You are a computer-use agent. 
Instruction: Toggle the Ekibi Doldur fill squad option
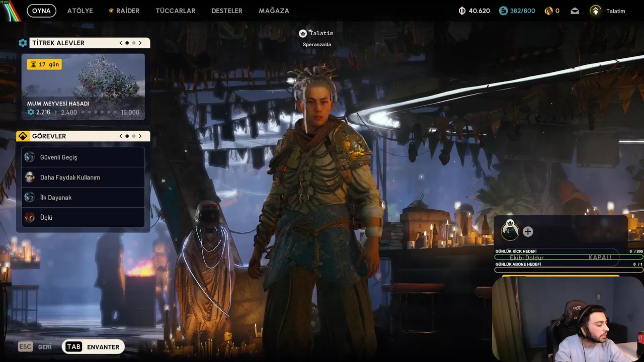coord(560,257)
